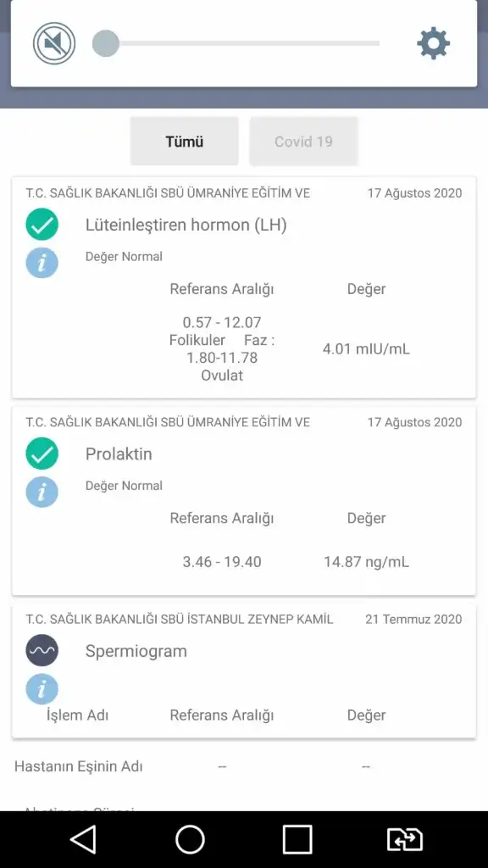Open recent apps square button
The width and height of the screenshot is (488, 868).
(x=297, y=839)
